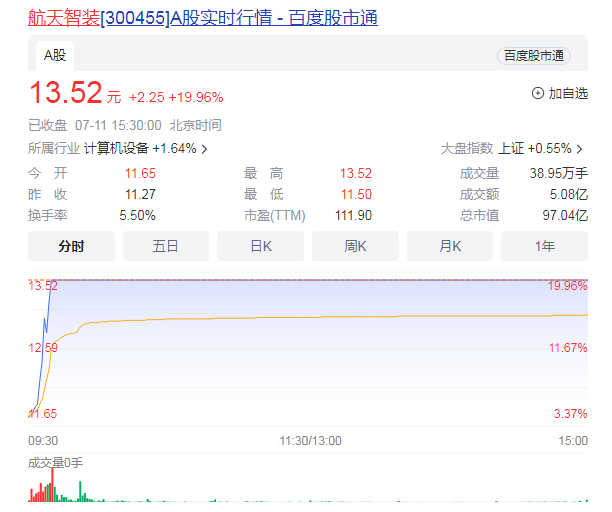Show the 周K weekly chart

tap(355, 246)
